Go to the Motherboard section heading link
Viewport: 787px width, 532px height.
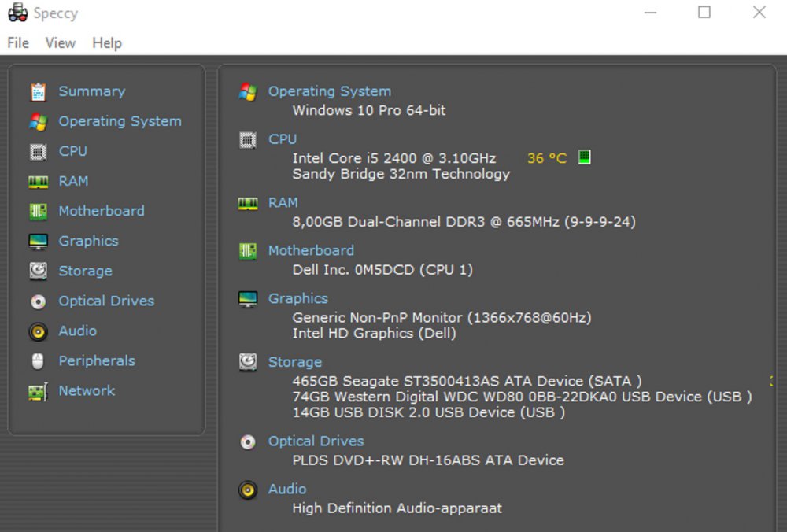tap(311, 250)
